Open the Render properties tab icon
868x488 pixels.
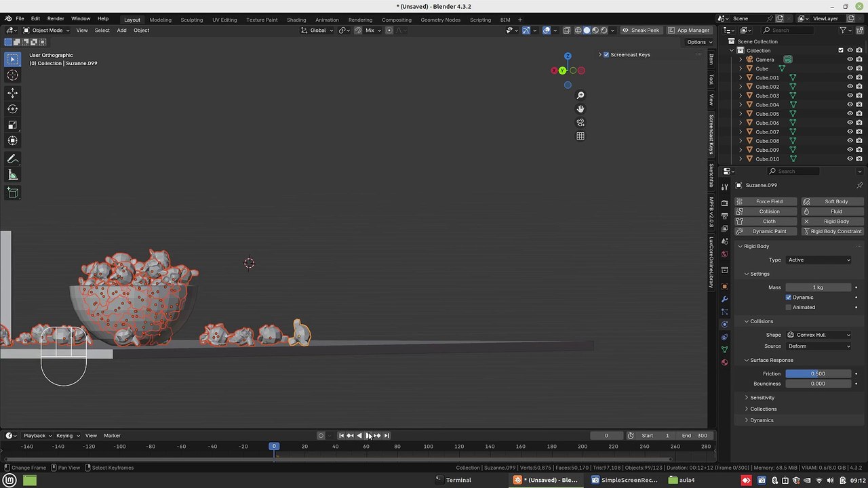tap(724, 203)
